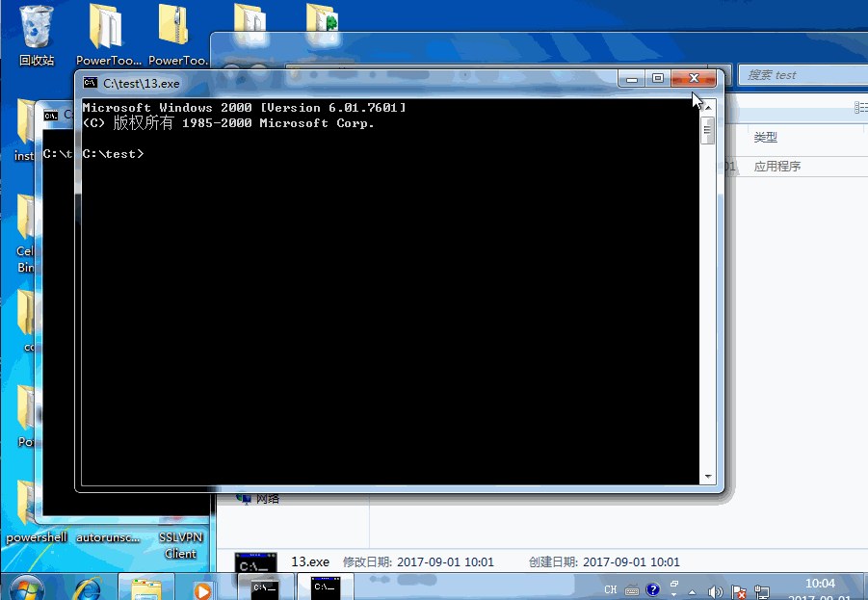Screen dimensions: 868x600
Task: Switch to the first cmd taskbar button
Action: tap(265, 587)
